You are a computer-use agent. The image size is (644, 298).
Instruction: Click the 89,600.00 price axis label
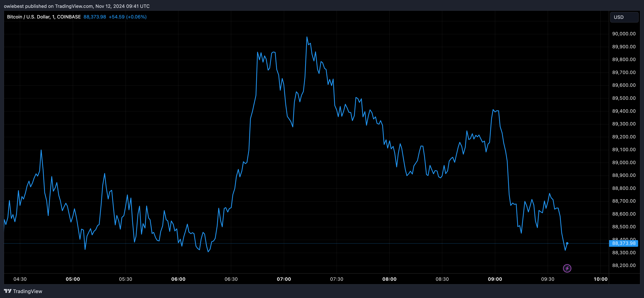(x=624, y=85)
